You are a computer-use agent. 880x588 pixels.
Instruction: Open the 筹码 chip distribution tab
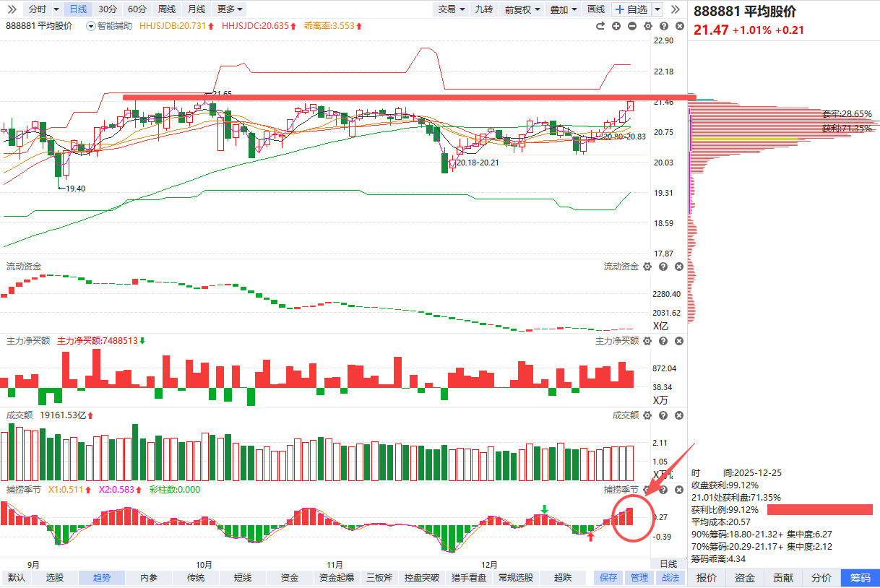860,578
